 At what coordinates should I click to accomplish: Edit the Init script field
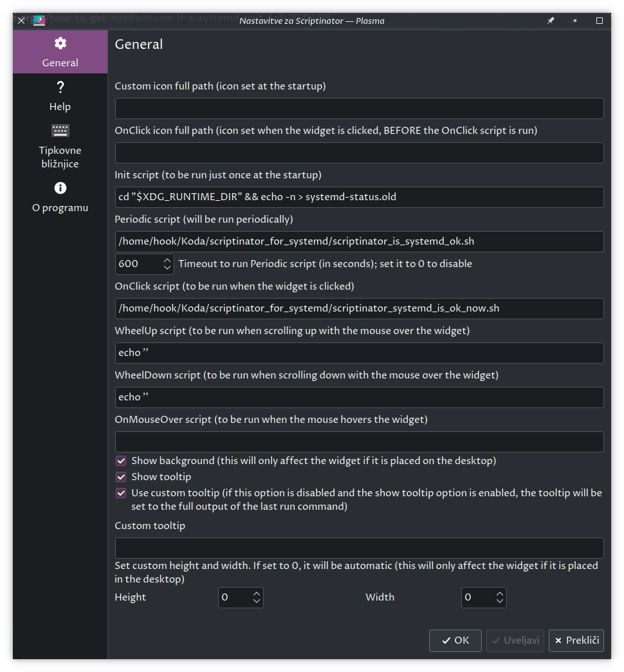tap(359, 197)
